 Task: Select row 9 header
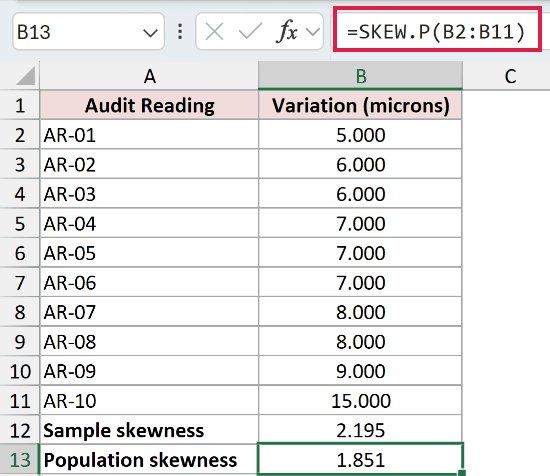[20, 342]
